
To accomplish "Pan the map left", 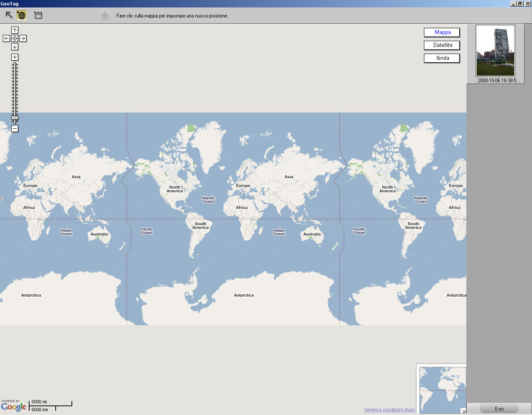I will coord(6,38).
